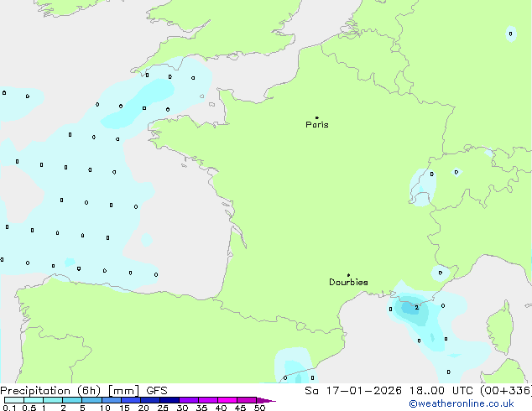
Task: Click the 0.5 legend scale label
Action: click(x=29, y=408)
